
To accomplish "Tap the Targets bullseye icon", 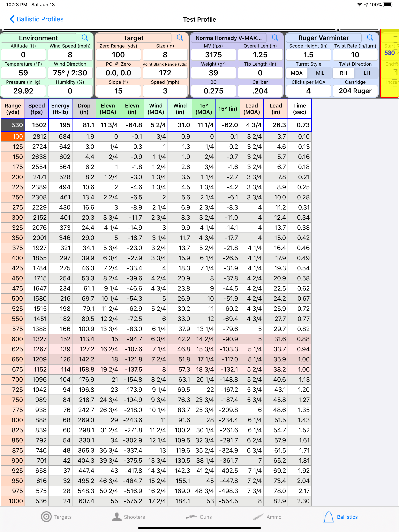I will 46,517.
